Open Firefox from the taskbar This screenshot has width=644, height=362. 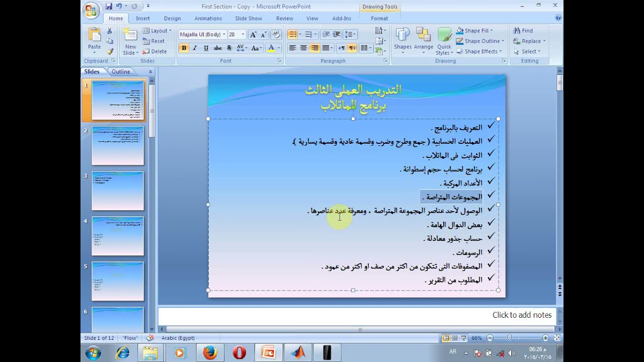[x=210, y=353]
